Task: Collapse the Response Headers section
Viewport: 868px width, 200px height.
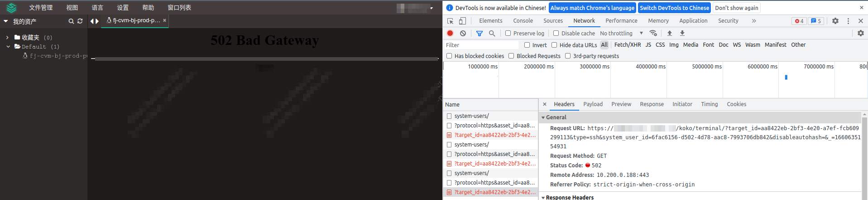Action: pos(543,198)
